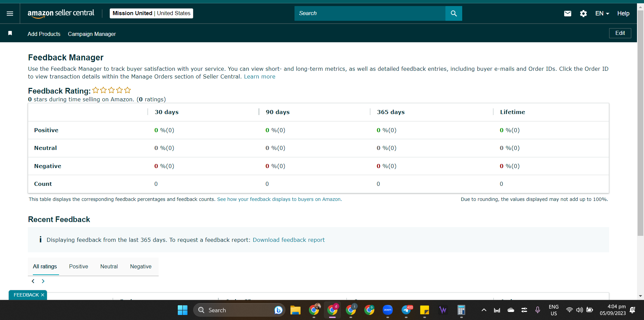644x320 pixels.
Task: Click the 'Negative' row label
Action: click(x=48, y=166)
